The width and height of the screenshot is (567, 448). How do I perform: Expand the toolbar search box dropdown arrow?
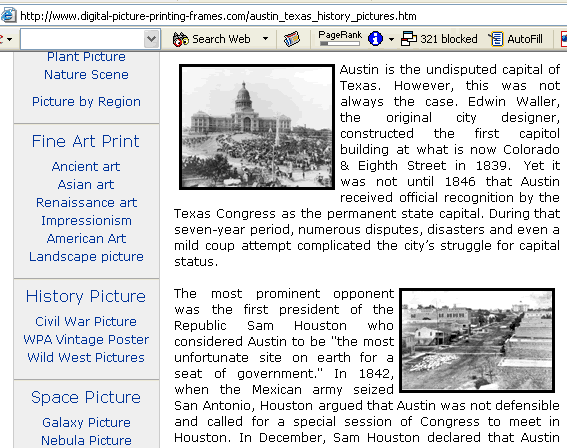click(152, 39)
